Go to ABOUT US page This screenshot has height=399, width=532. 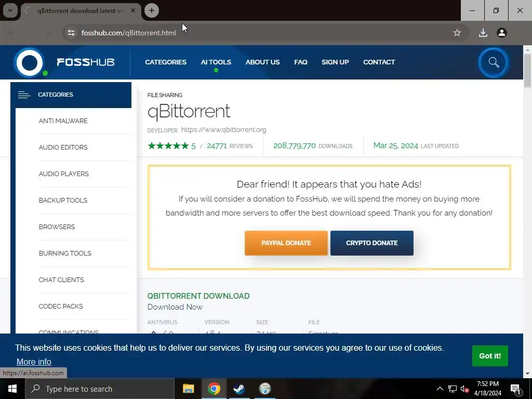pyautogui.click(x=262, y=62)
